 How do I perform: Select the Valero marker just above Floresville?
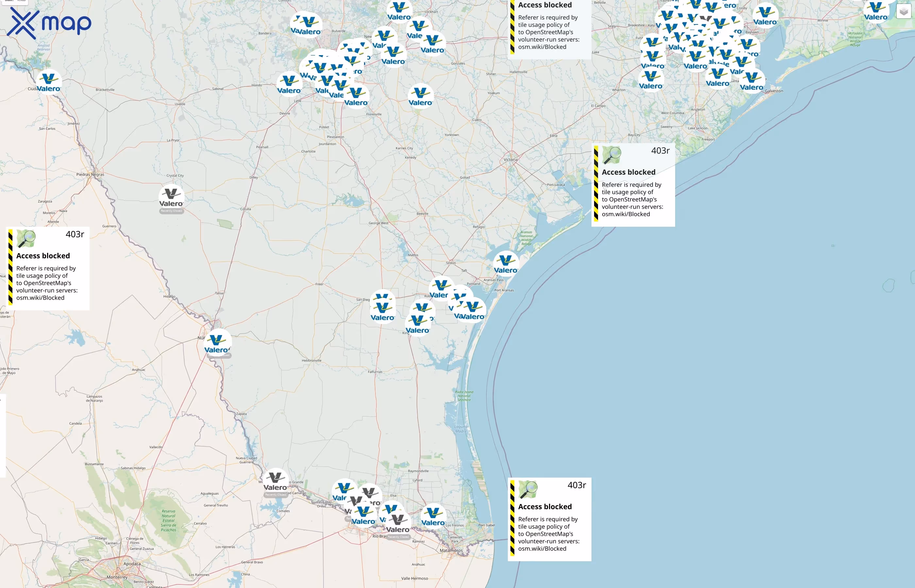pos(356,96)
